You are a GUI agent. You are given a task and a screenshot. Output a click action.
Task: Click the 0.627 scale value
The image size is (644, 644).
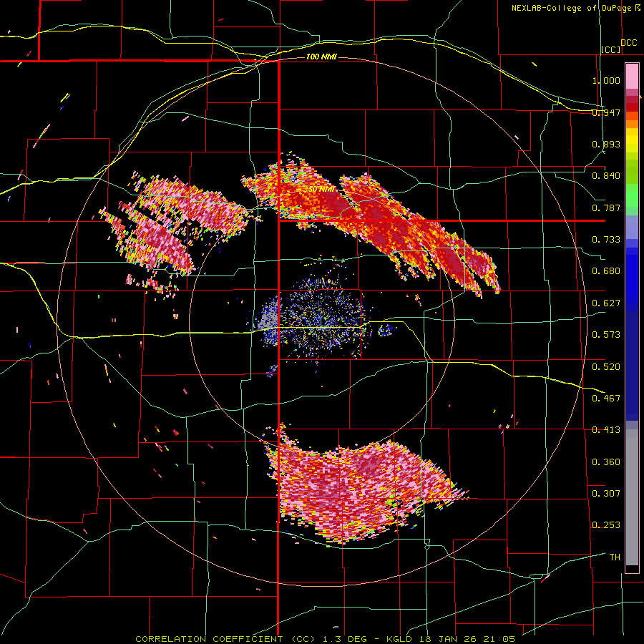606,303
